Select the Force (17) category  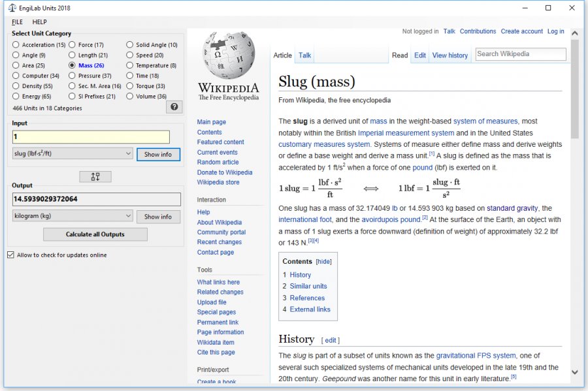coord(86,45)
